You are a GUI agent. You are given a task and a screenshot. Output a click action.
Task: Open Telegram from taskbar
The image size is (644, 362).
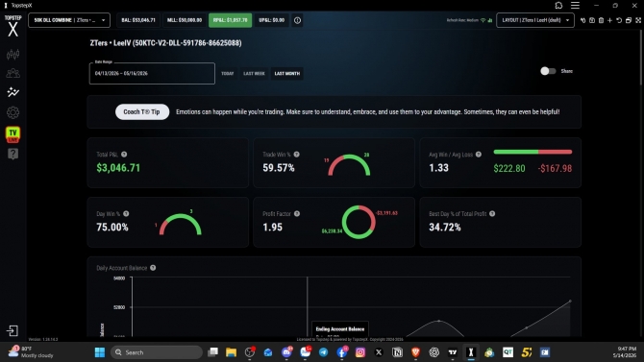tap(324, 352)
